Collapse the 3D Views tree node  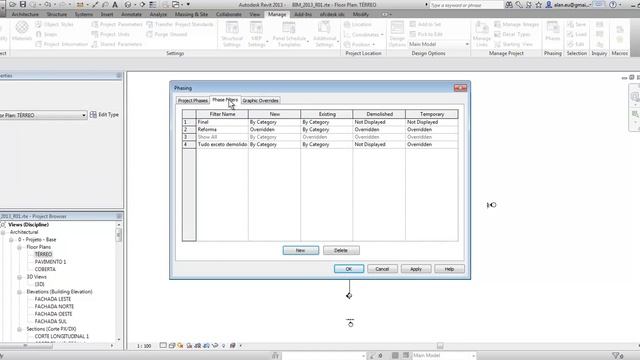19,277
